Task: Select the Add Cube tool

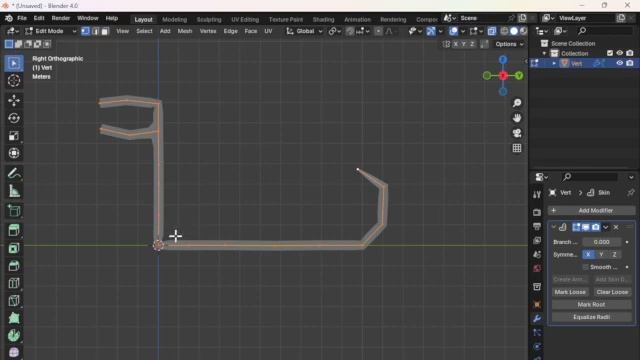Action: coord(14,211)
